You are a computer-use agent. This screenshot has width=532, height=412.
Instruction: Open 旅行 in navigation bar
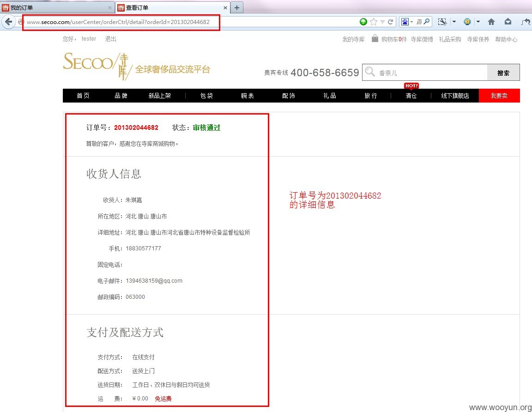tap(370, 96)
